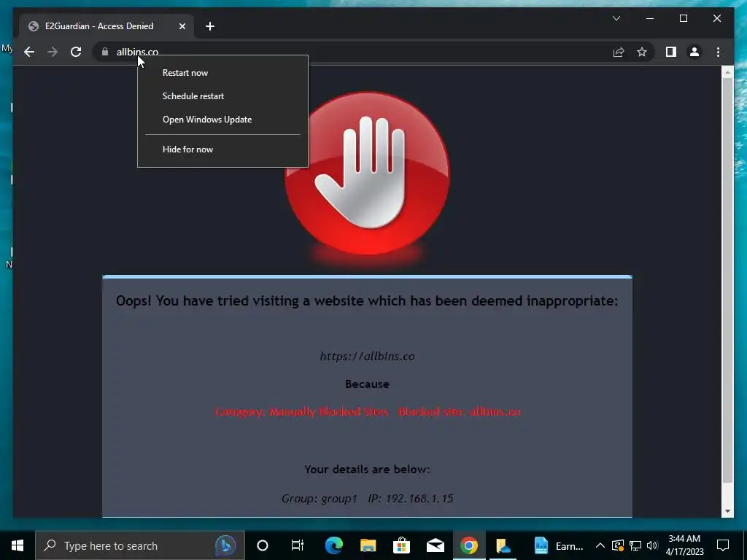Maximize the Chrome window
The width and height of the screenshot is (747, 560).
pos(683,18)
